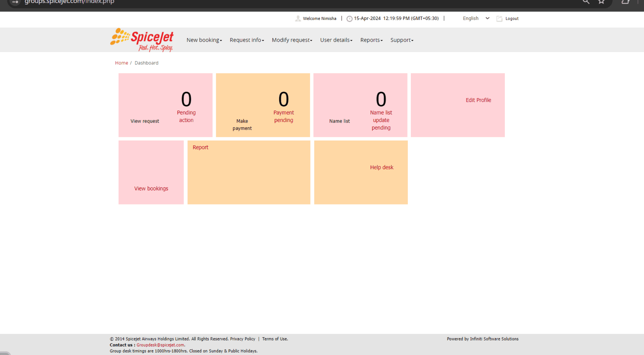Image resolution: width=644 pixels, height=355 pixels.
Task: Open the Support menu
Action: pos(401,40)
